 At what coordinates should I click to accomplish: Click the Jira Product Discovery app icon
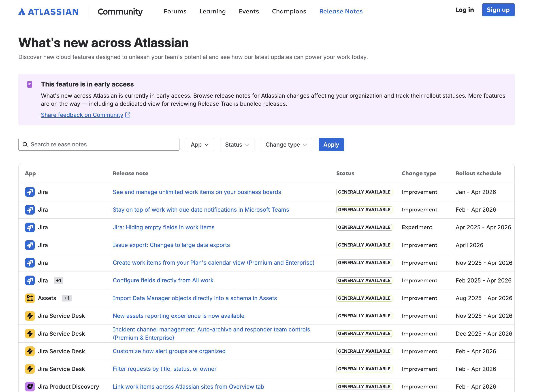(30, 387)
